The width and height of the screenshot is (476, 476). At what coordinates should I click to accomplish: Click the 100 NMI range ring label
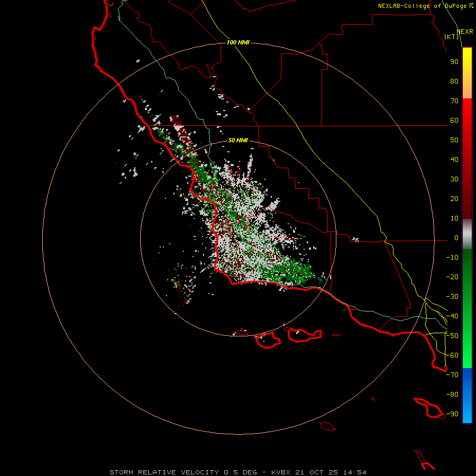tap(238, 42)
